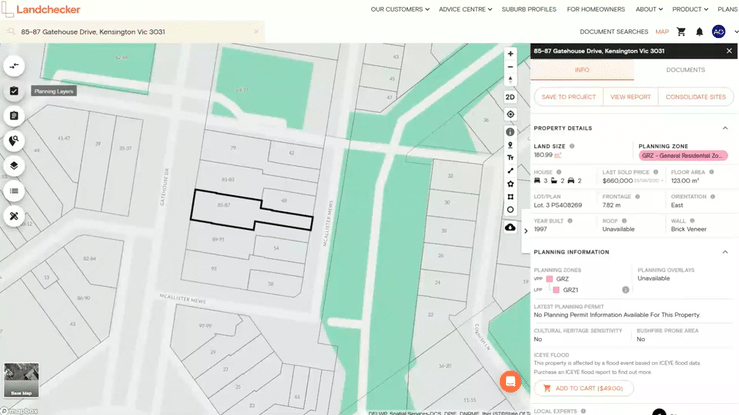
Task: Click the GRZ1 info icon
Action: click(625, 290)
